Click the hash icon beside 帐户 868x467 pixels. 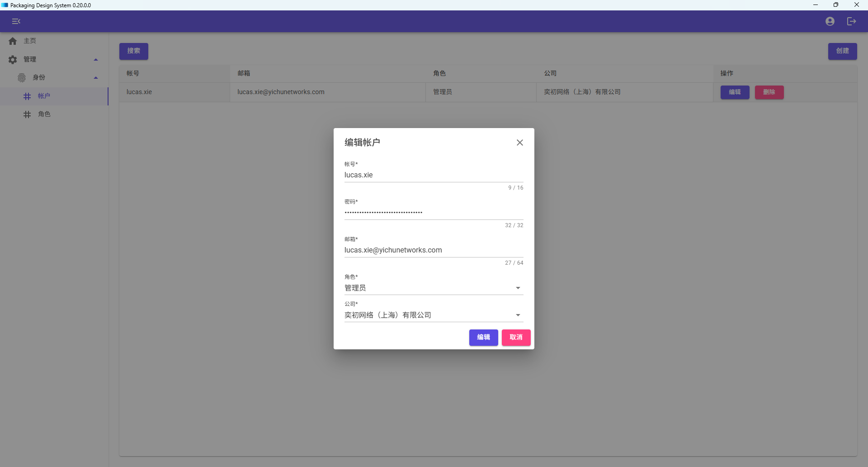27,96
